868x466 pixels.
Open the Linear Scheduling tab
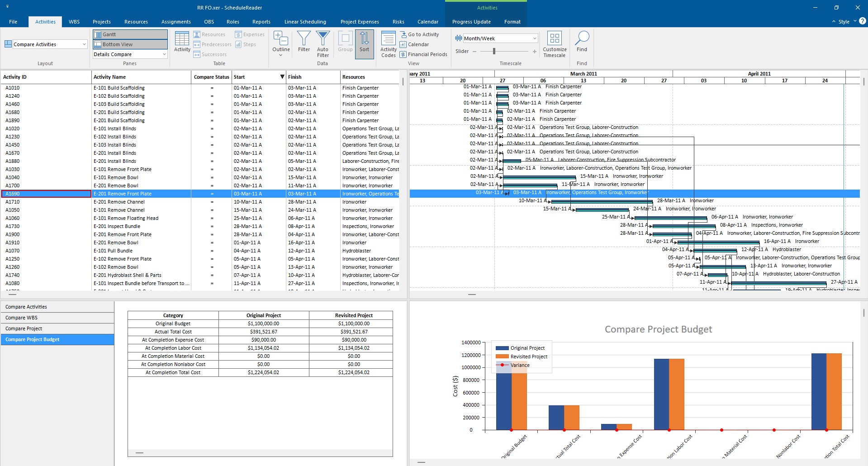click(x=305, y=22)
